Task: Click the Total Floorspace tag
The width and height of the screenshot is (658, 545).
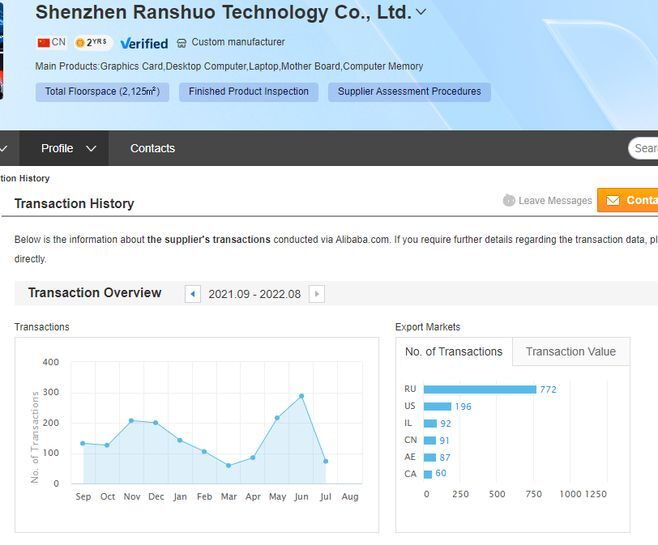Action: [x=102, y=92]
